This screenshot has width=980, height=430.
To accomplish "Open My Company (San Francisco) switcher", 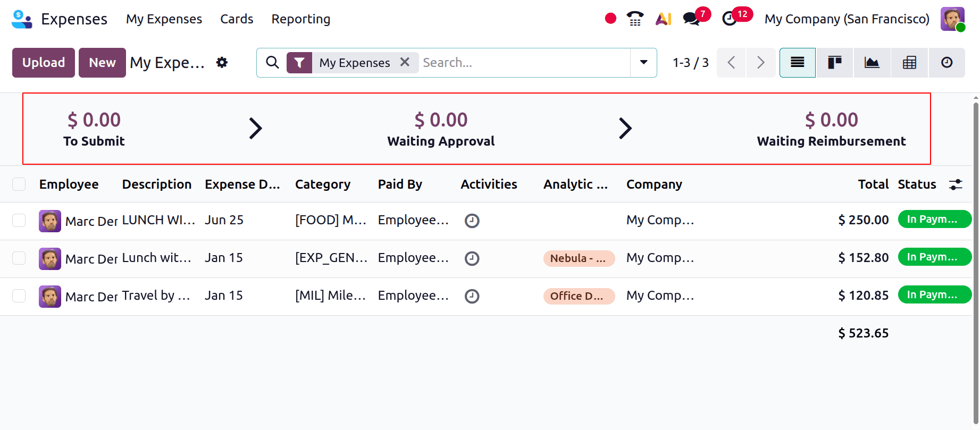I will 847,19.
